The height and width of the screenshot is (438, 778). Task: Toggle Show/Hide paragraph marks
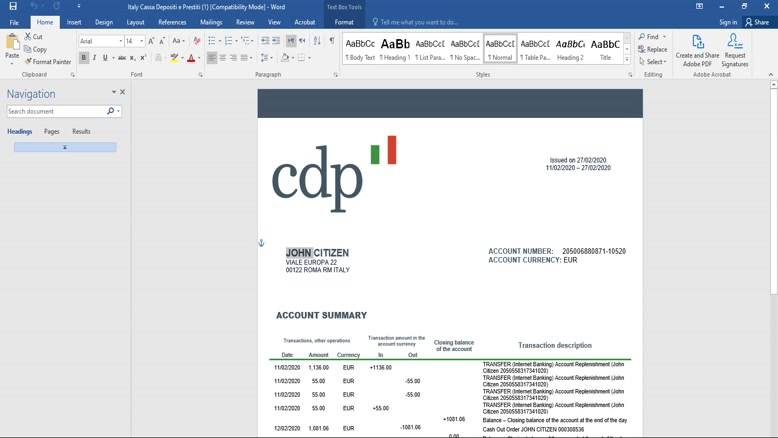331,41
